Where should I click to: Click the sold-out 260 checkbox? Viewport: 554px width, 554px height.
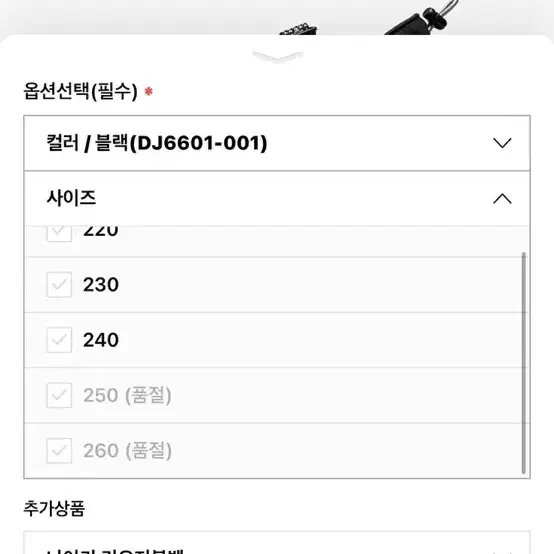click(x=59, y=450)
